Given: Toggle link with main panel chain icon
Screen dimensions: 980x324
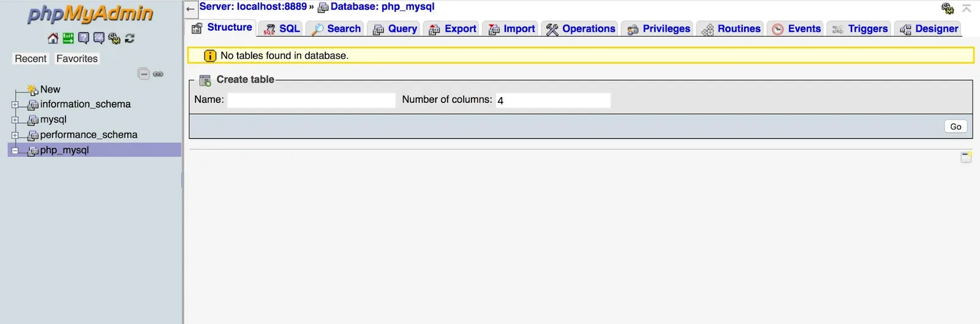Looking at the screenshot, I should coord(158,74).
